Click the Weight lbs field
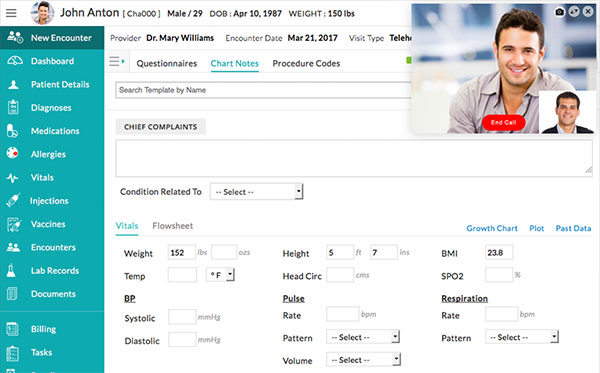This screenshot has height=373, width=600. tap(182, 252)
